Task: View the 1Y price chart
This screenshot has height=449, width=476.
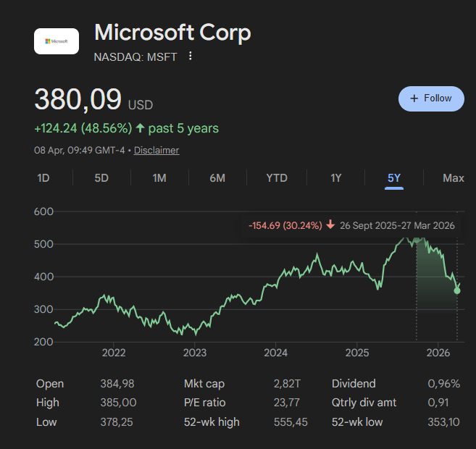Action: coord(336,178)
